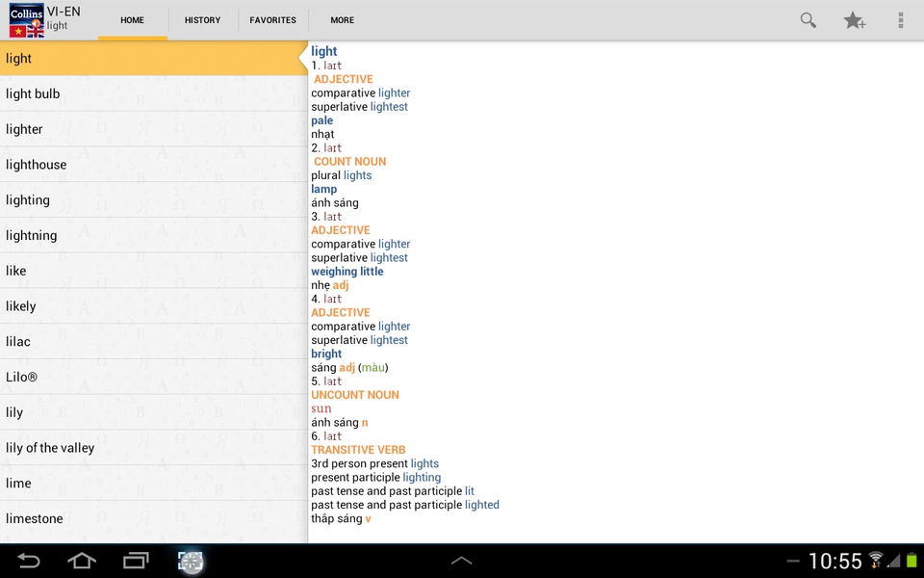Click the 'weighing little' heading
The width and height of the screenshot is (924, 578).
point(347,272)
